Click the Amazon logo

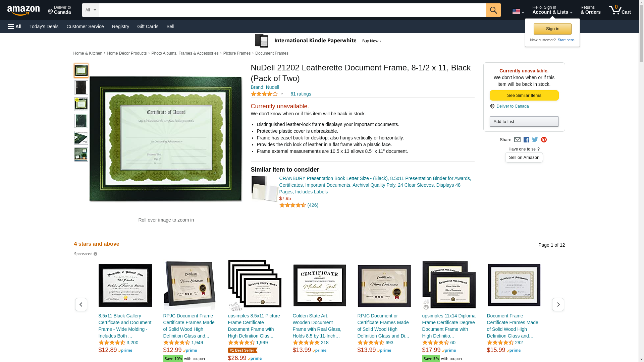tap(23, 10)
